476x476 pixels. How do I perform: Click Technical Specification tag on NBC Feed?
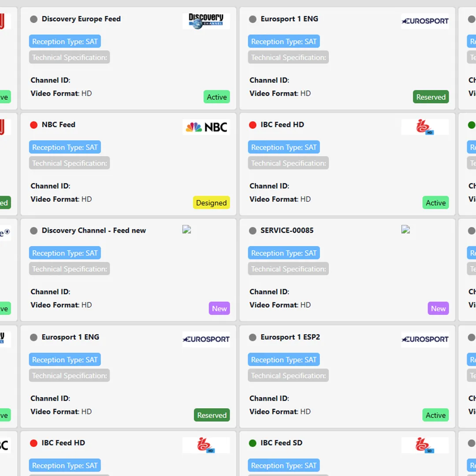70,163
